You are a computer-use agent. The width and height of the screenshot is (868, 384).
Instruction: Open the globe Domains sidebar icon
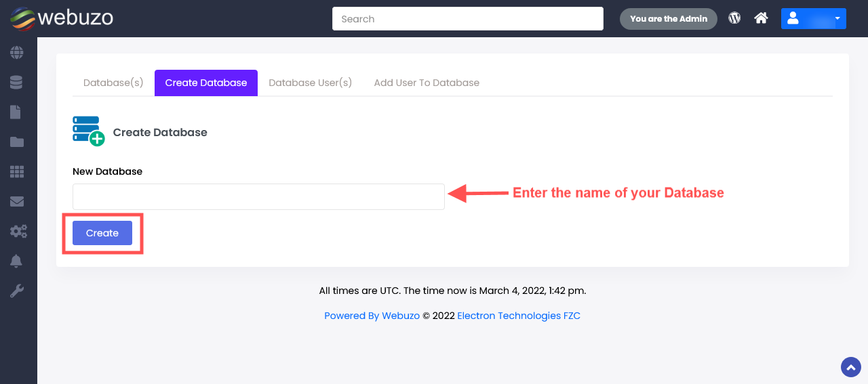pyautogui.click(x=17, y=53)
